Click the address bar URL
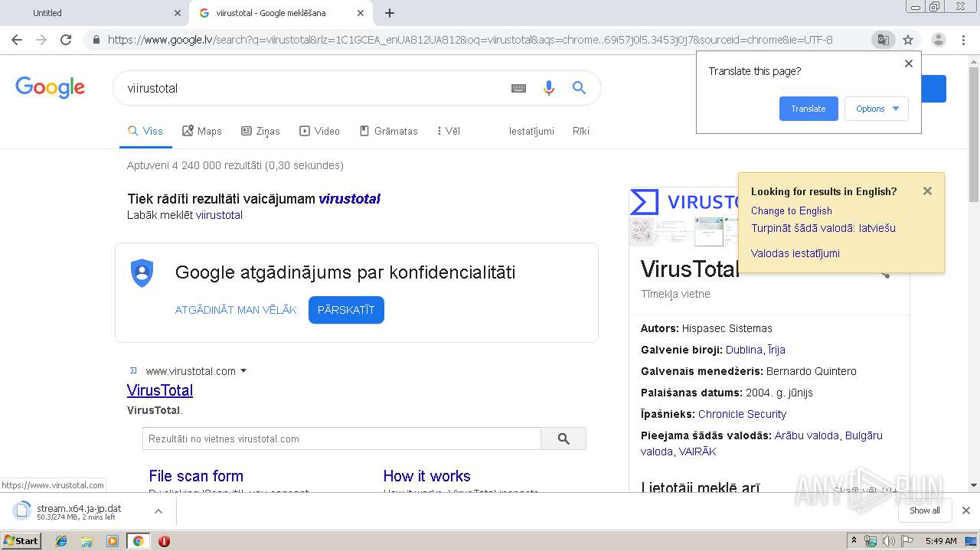This screenshot has width=980, height=551. tap(470, 40)
